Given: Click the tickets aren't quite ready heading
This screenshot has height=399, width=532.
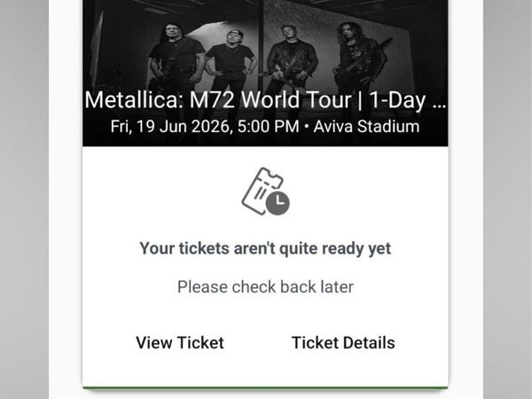Looking at the screenshot, I should 265,248.
